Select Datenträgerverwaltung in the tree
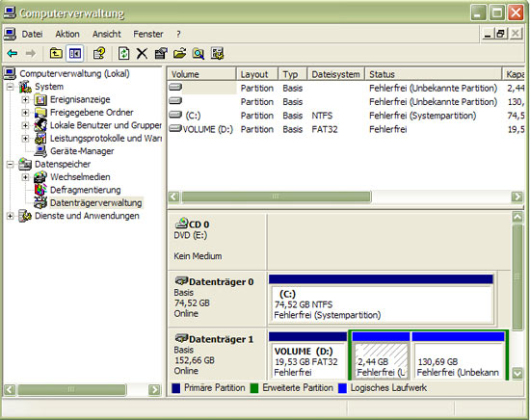The width and height of the screenshot is (530, 420). pos(96,202)
